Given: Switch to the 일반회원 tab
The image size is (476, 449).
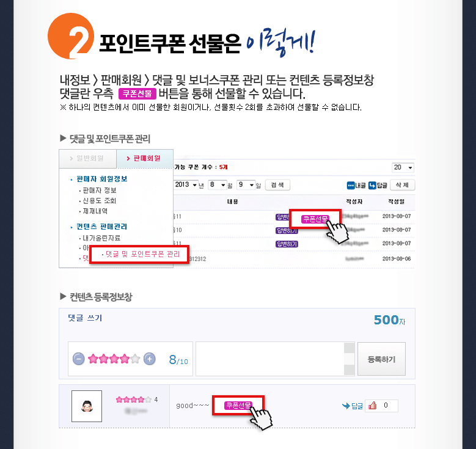Looking at the screenshot, I should point(88,158).
